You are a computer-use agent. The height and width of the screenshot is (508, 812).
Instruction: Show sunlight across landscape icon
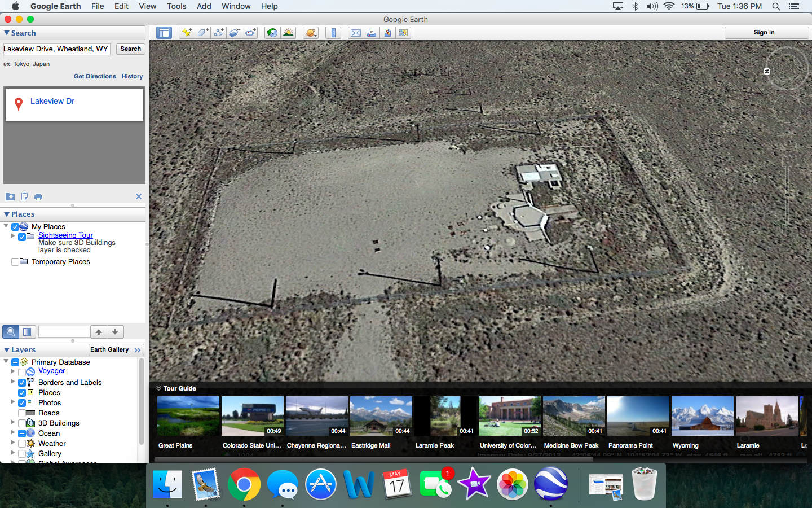[x=288, y=33]
